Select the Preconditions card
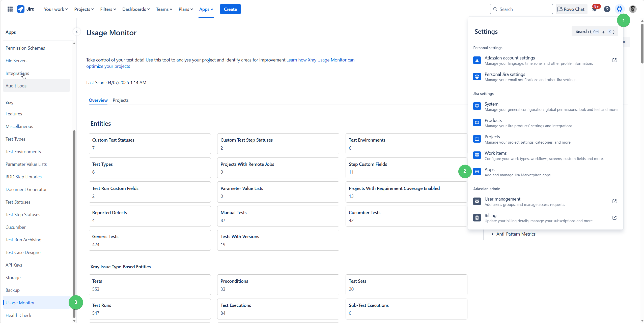This screenshot has height=323, width=644. (x=278, y=285)
